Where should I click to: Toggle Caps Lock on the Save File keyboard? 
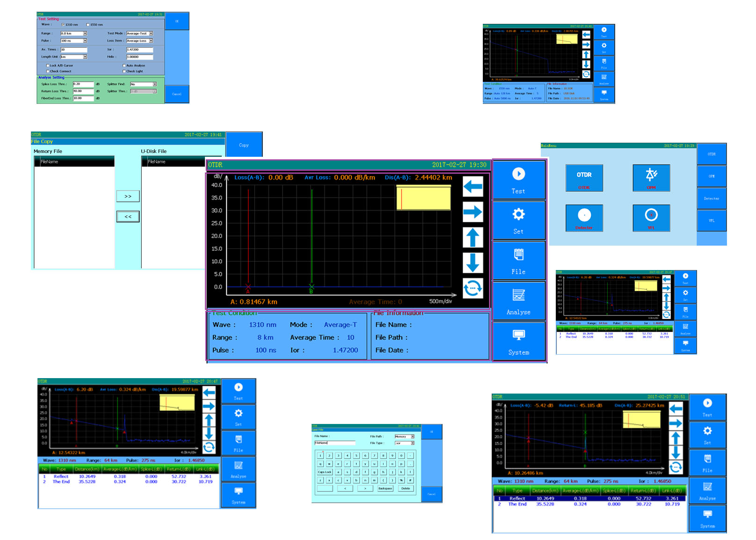coord(325,472)
